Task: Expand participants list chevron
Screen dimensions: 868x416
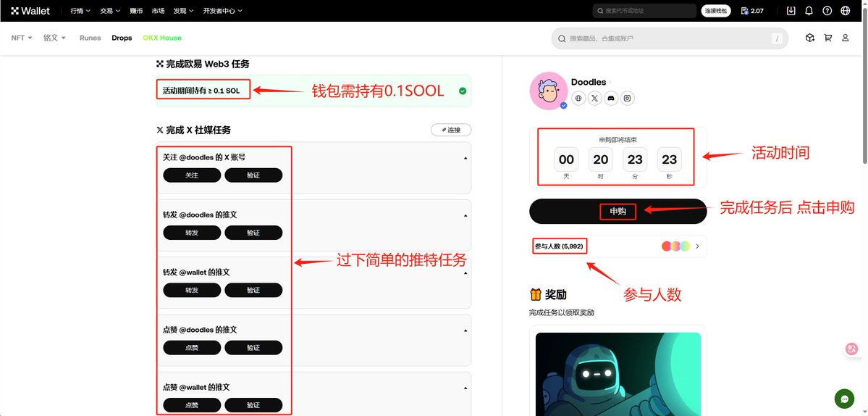Action: tap(697, 246)
